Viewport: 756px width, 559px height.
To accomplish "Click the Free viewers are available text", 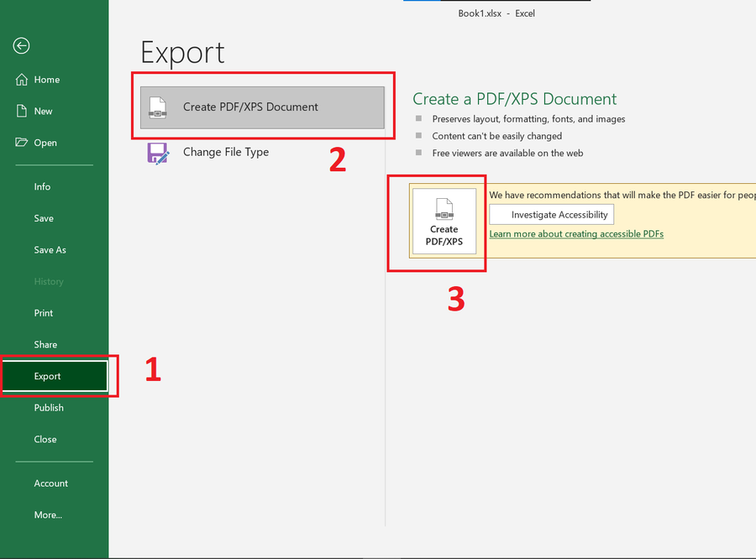I will coord(507,153).
